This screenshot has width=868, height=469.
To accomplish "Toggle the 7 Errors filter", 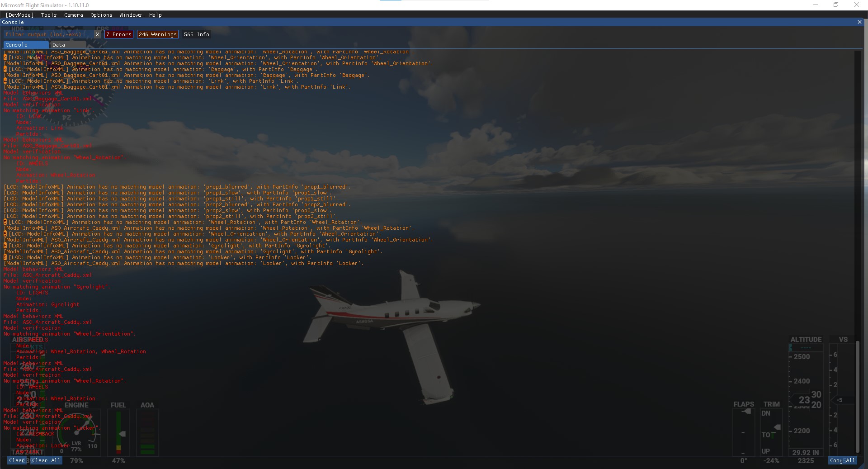I will (119, 34).
